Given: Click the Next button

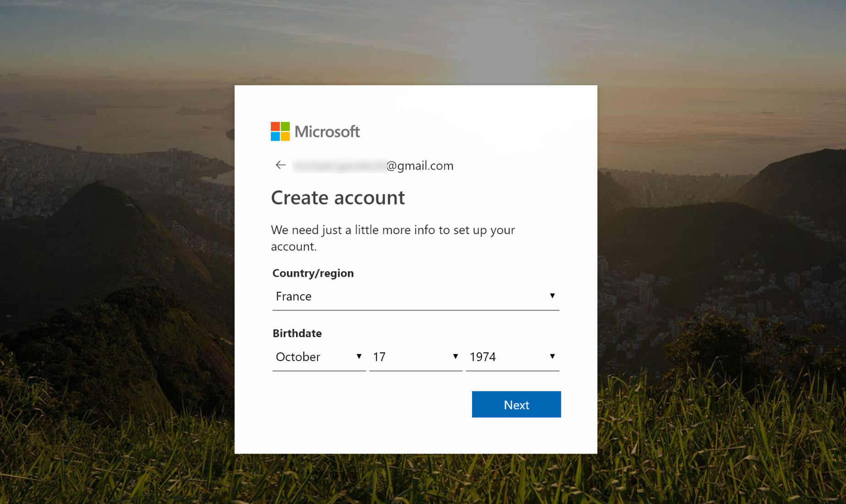Looking at the screenshot, I should click(516, 405).
